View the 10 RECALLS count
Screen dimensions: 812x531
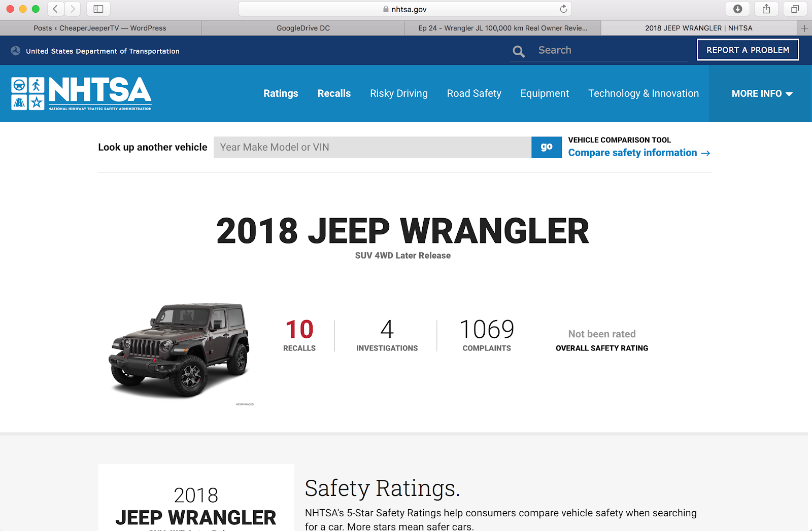click(x=299, y=335)
